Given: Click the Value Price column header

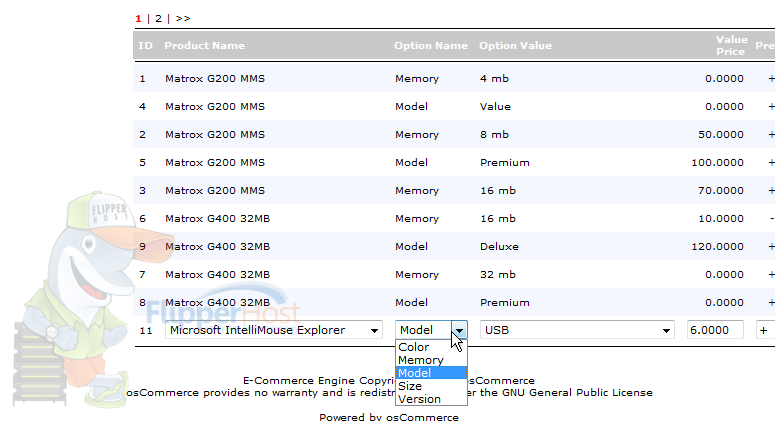Looking at the screenshot, I should pyautogui.click(x=731, y=46).
